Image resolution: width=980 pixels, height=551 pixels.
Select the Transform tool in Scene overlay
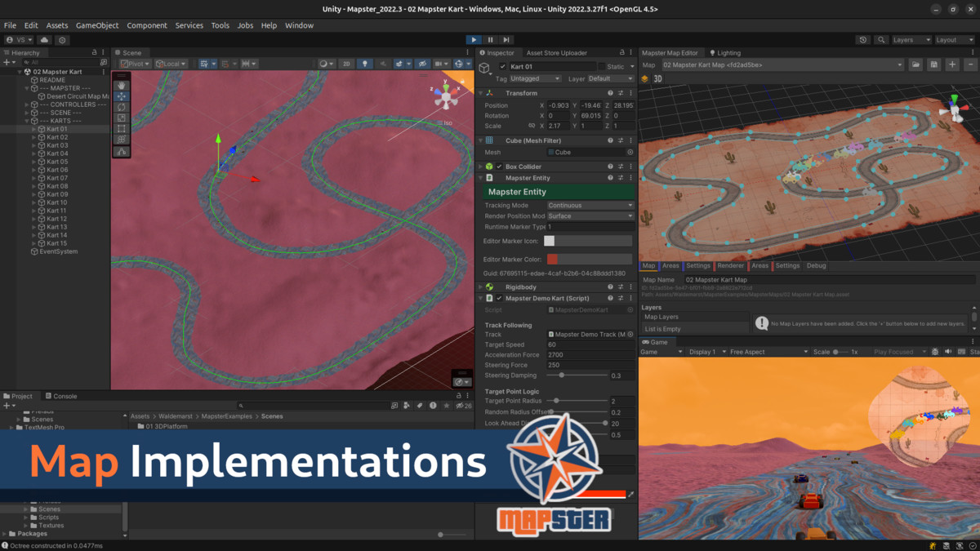[122, 140]
